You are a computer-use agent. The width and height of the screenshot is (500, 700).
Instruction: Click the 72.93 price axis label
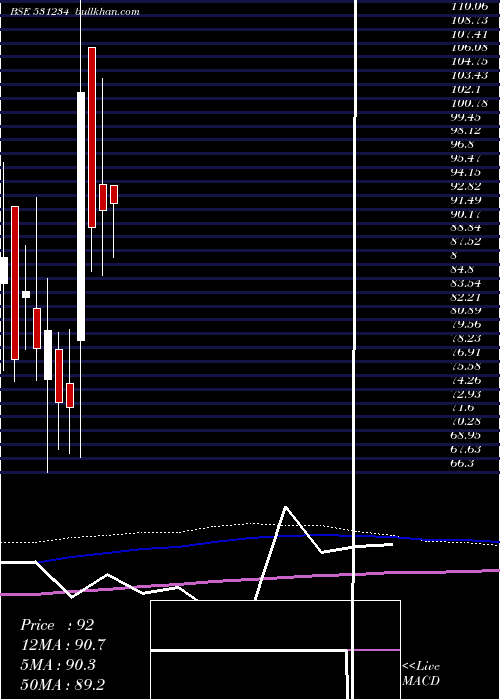(466, 394)
